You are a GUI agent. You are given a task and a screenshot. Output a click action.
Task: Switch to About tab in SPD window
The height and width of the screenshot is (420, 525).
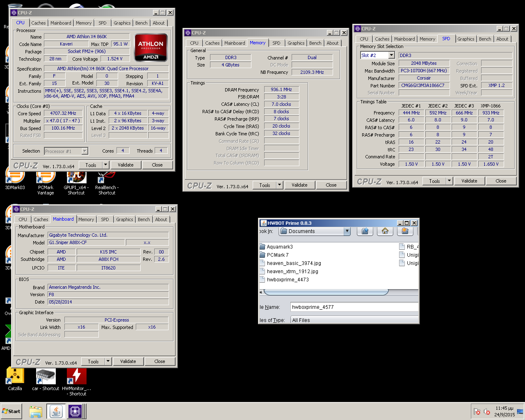[x=502, y=39]
